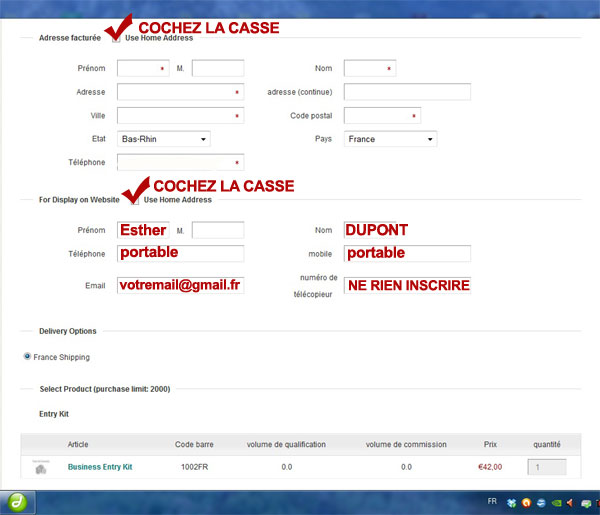Viewport: 600px width, 515px height.
Task: Open the Dropbox tray icon
Action: tap(511, 502)
